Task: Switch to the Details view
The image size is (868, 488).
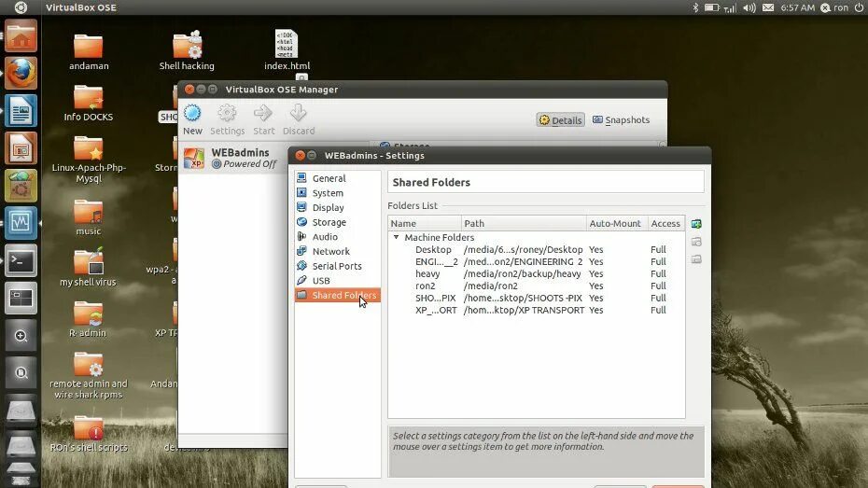Action: (560, 120)
